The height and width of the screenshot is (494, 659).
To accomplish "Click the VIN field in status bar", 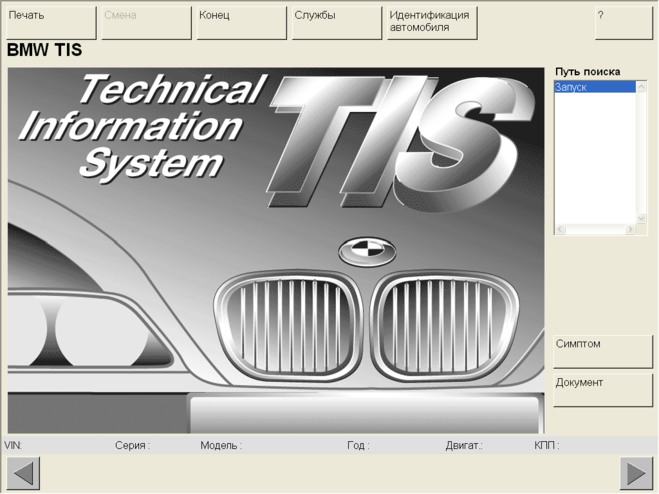I will pos(14,445).
